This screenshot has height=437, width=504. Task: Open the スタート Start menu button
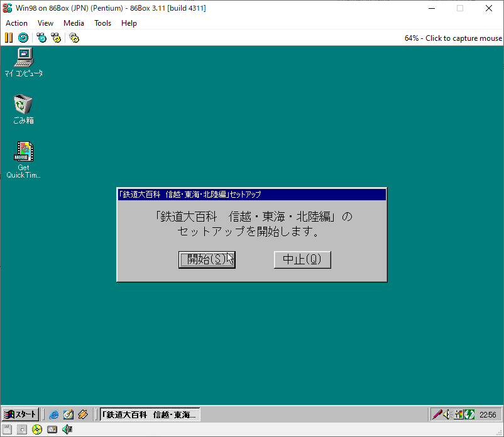point(20,414)
